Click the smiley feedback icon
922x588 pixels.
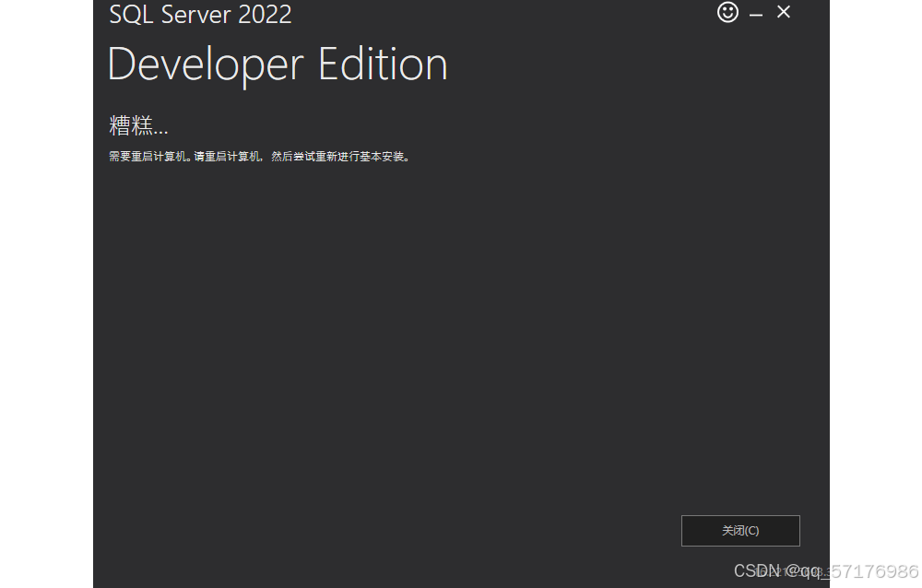(x=727, y=12)
